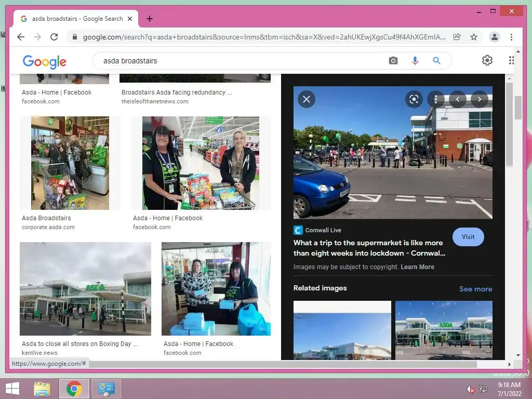Image resolution: width=532 pixels, height=399 pixels.
Task: Open related image with green ASDA sign
Action: tap(444, 330)
